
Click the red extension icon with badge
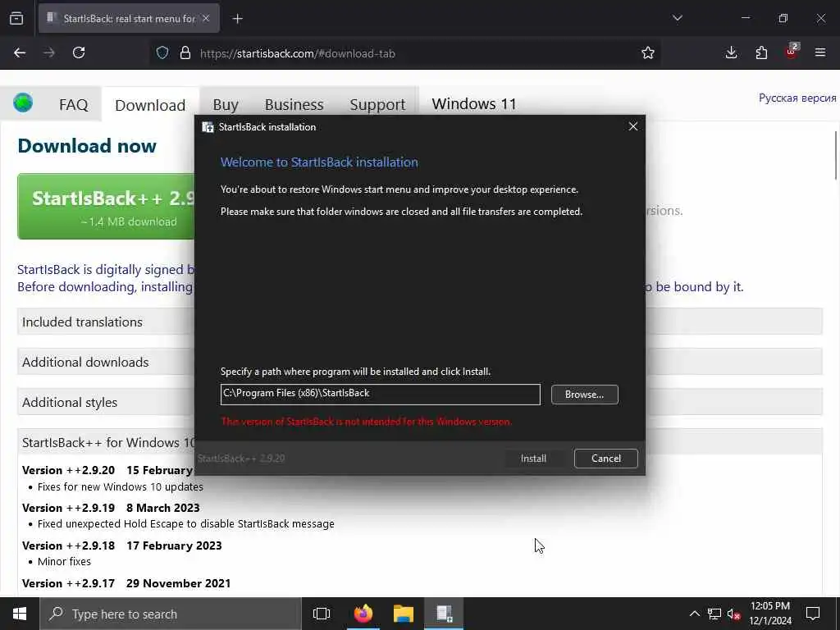tap(792, 52)
